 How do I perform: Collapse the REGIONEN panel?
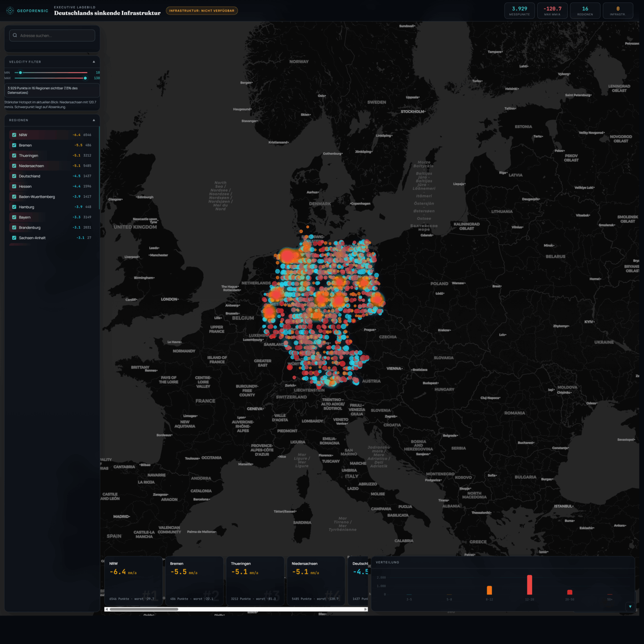point(93,120)
